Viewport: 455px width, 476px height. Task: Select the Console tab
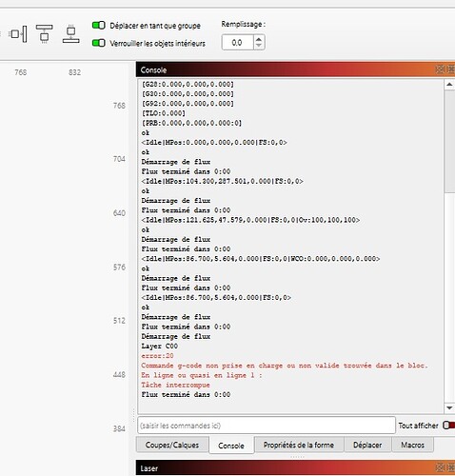[x=231, y=446]
